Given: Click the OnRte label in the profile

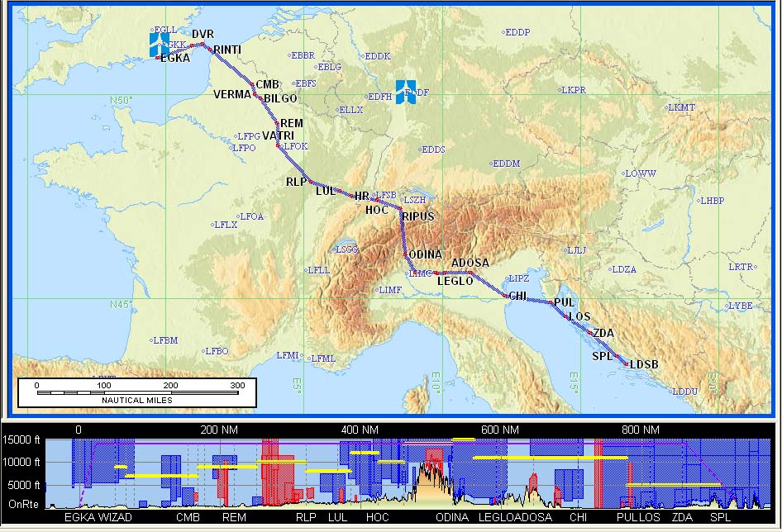Looking at the screenshot, I should [x=23, y=502].
